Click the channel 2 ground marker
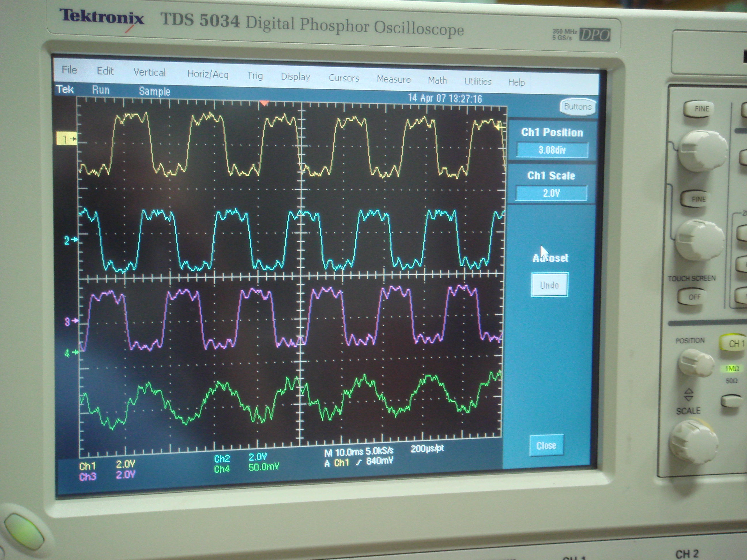 click(x=71, y=240)
